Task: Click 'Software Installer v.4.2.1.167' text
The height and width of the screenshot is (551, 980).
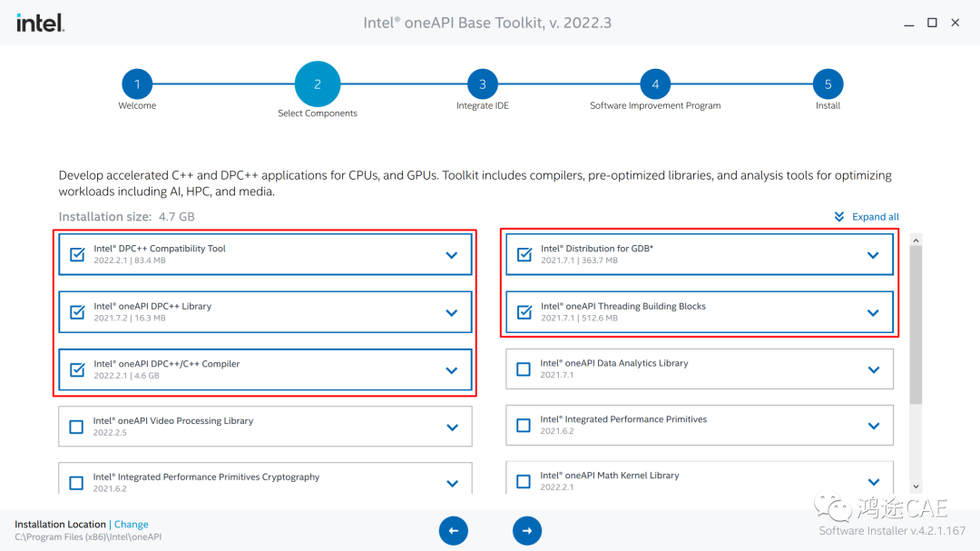Action: click(892, 530)
